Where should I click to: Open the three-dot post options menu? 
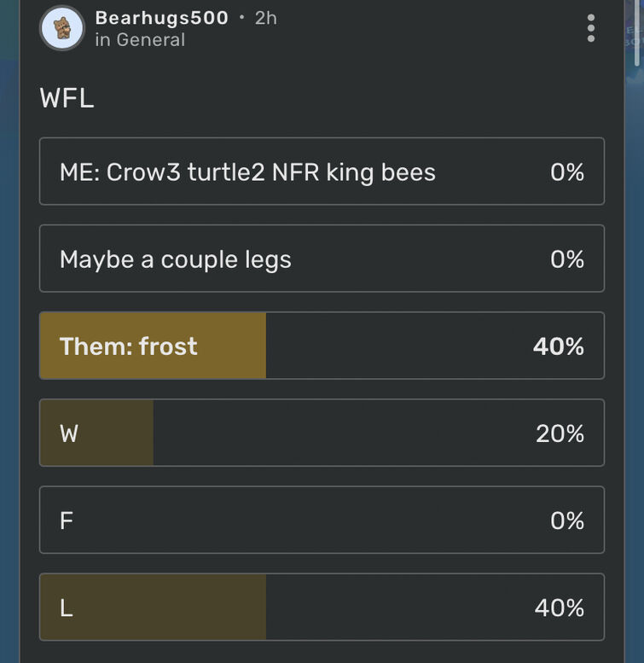pos(591,28)
